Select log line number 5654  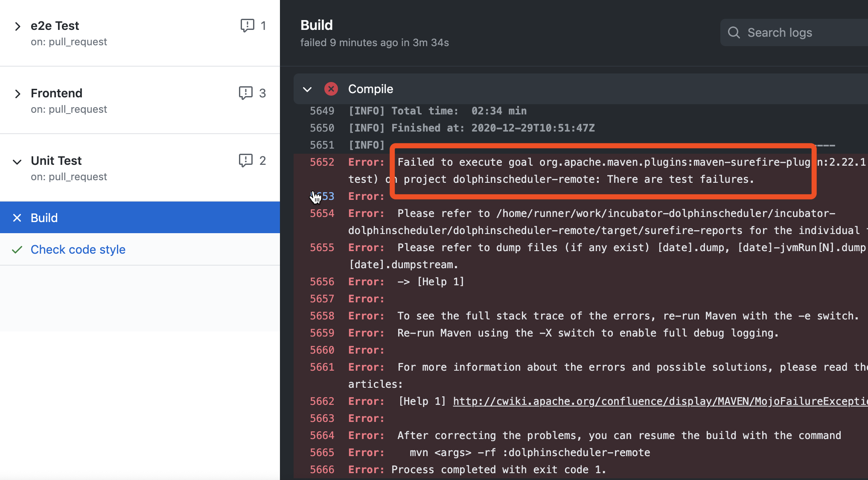322,214
